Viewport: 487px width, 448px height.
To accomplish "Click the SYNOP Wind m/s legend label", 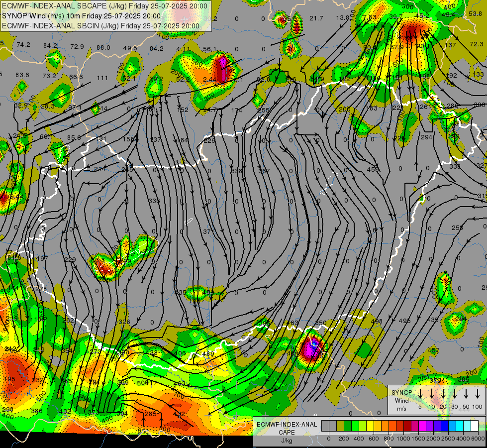I will click(401, 400).
